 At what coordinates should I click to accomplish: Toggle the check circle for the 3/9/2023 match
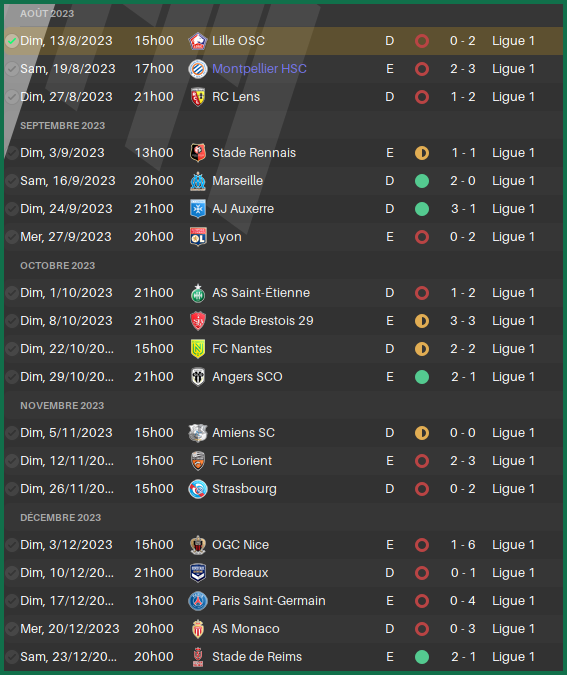tap(12, 153)
